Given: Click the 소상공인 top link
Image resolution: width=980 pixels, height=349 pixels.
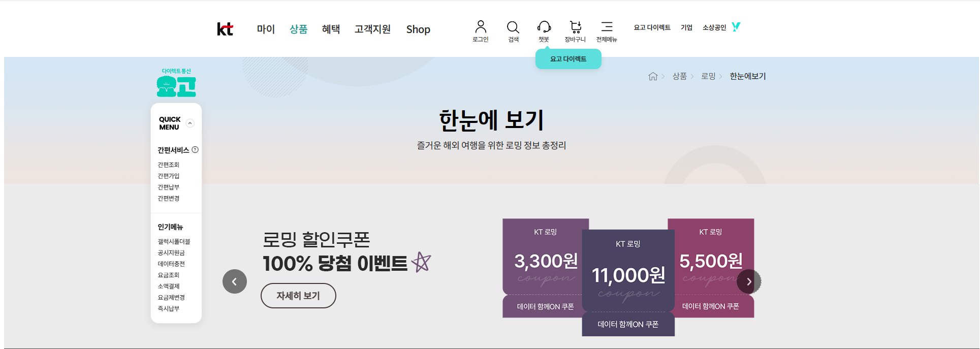Looking at the screenshot, I should pos(714,27).
